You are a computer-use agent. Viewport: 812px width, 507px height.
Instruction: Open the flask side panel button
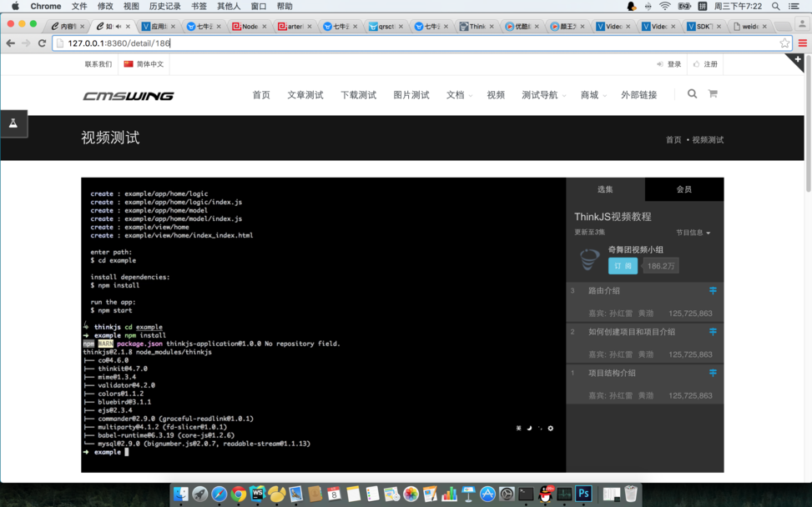pyautogui.click(x=13, y=123)
